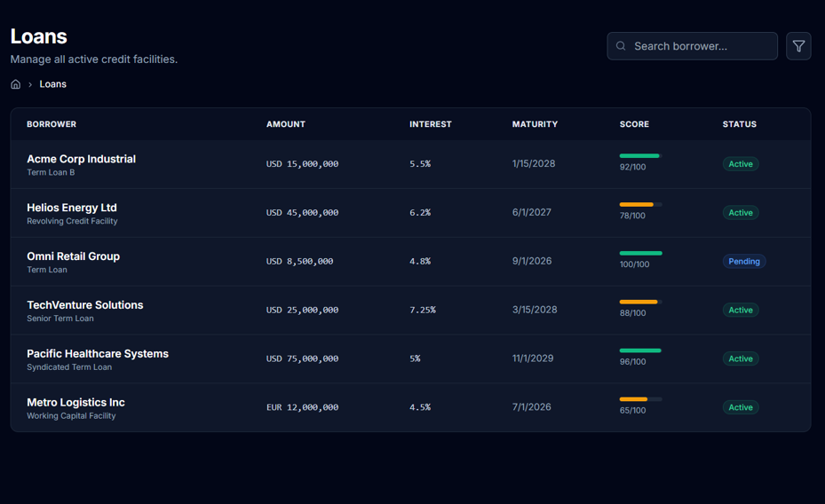Select the USD 75,000,000 amount cell
825x504 pixels.
(x=302, y=358)
